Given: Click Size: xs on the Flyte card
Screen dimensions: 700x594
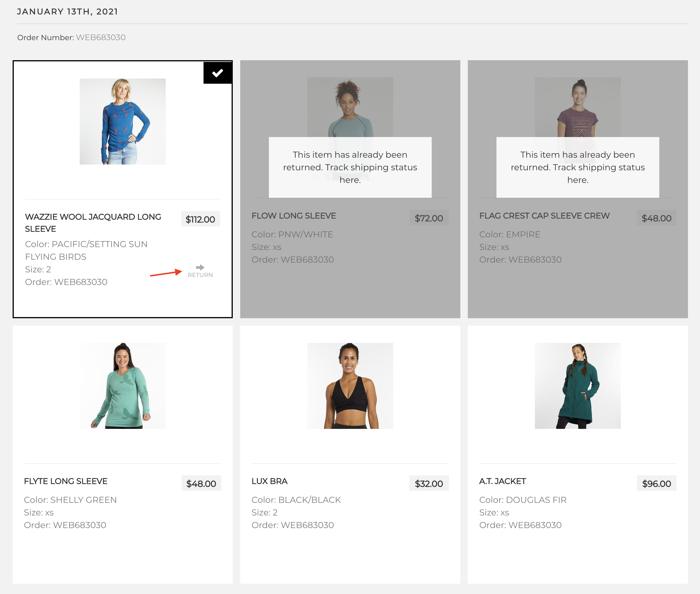Looking at the screenshot, I should [39, 513].
